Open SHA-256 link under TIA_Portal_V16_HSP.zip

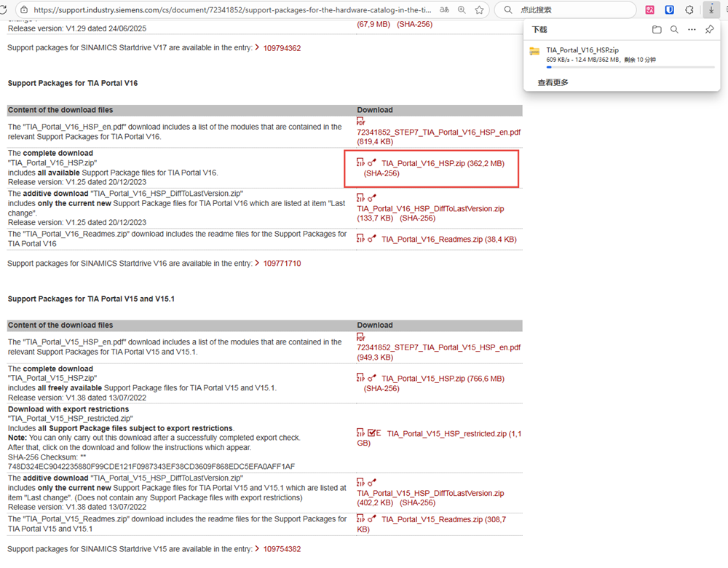[x=381, y=173]
